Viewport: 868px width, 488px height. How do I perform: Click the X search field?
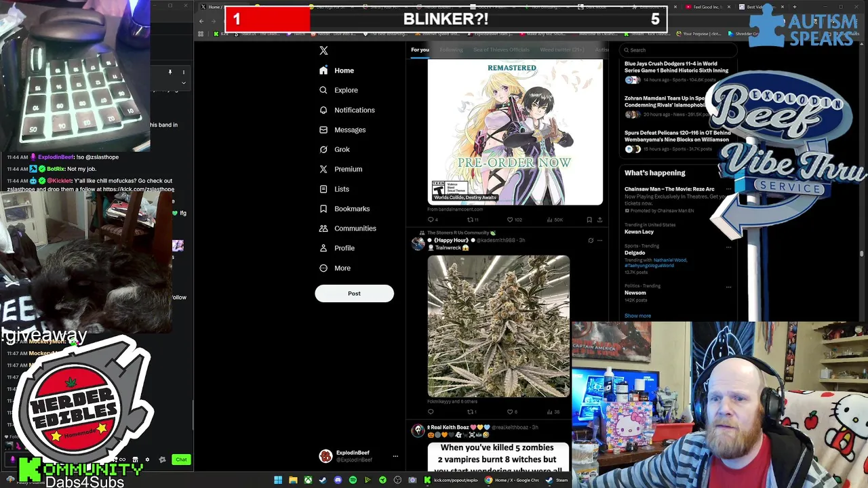[678, 49]
